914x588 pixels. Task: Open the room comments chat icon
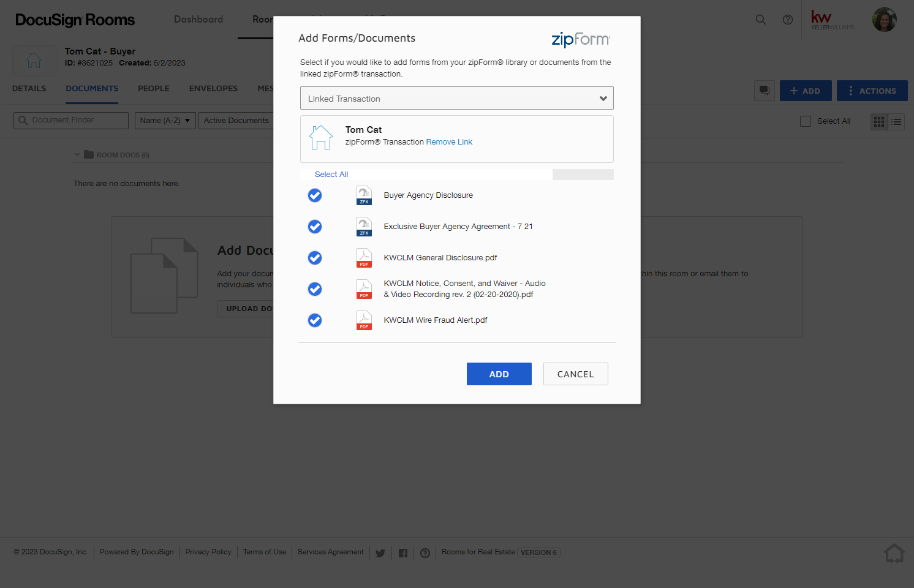pyautogui.click(x=764, y=91)
